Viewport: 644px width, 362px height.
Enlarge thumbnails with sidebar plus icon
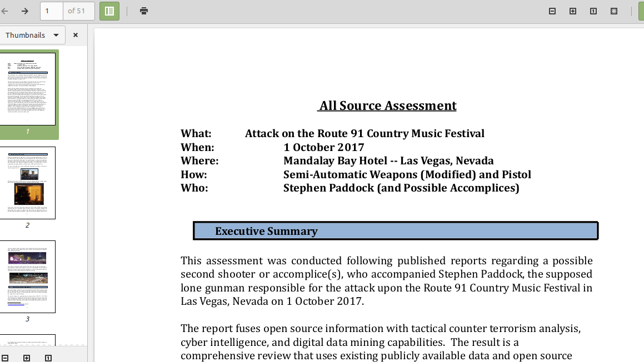[x=27, y=358]
